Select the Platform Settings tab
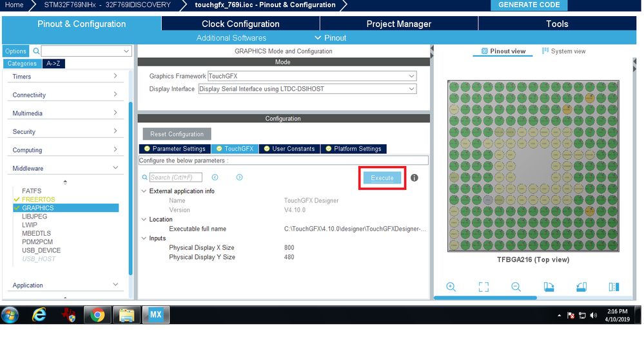This screenshot has width=644, height=362. tap(354, 149)
